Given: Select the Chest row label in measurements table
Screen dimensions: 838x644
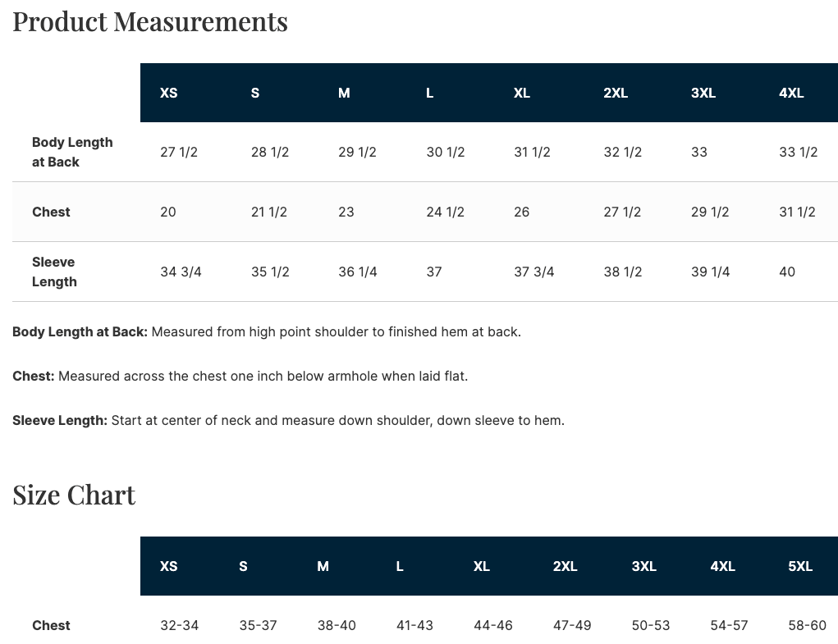Looking at the screenshot, I should 51,212.
